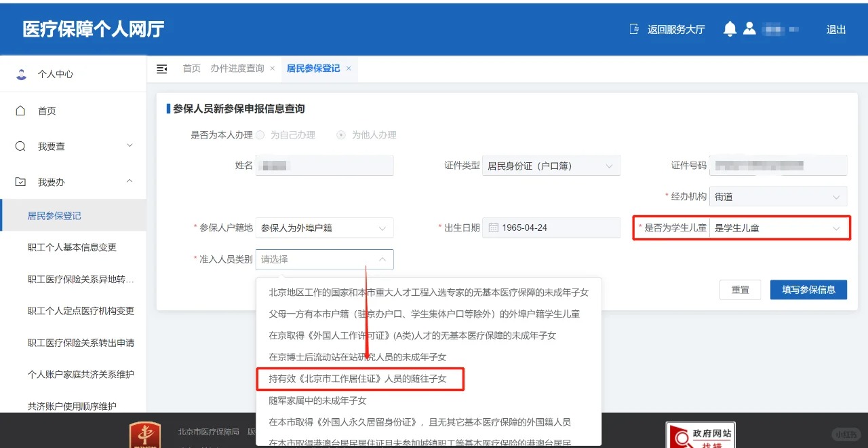Select the 为自己办理 radio button
Viewport: 868px width, 448px height.
pos(260,135)
